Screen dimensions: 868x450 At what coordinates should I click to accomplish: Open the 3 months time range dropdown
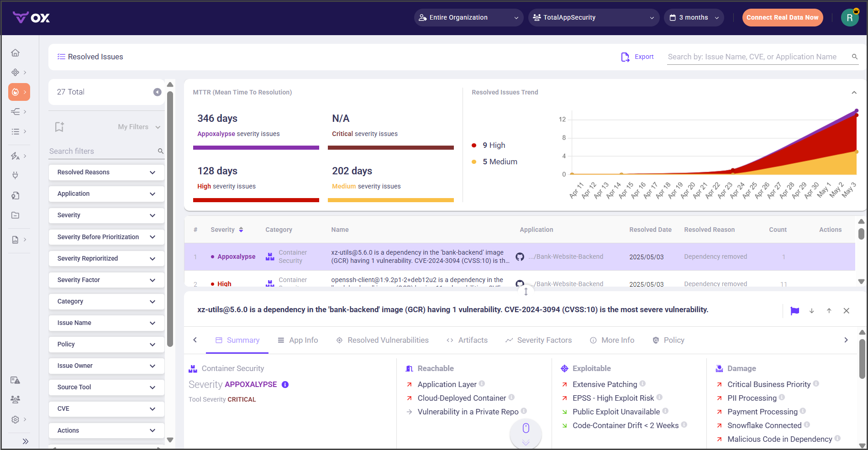[x=694, y=18]
